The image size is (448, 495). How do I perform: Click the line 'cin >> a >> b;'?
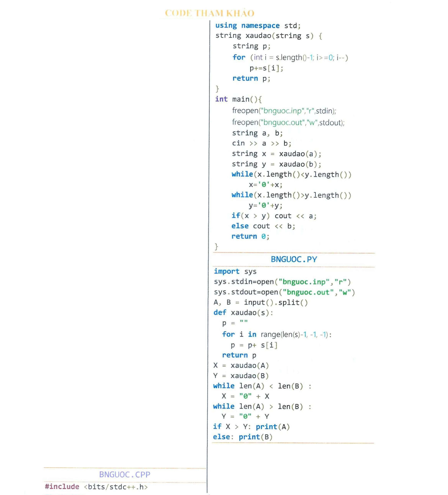click(x=262, y=143)
